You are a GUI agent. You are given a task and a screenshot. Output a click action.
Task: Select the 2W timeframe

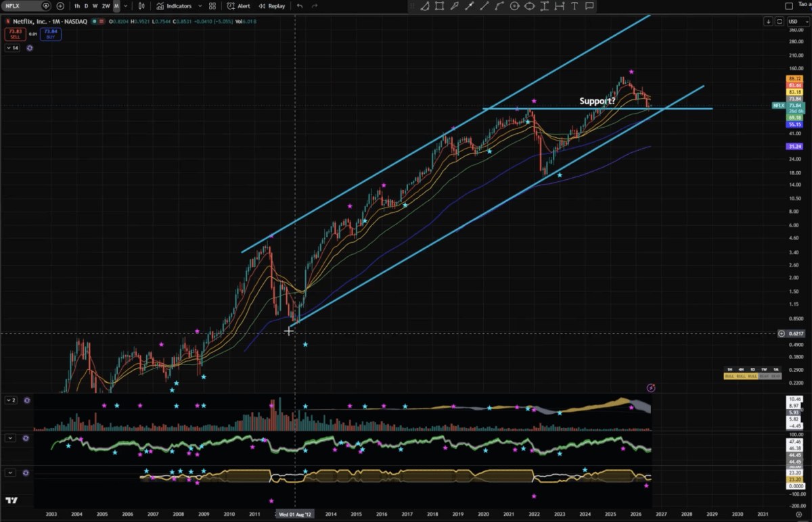click(106, 6)
